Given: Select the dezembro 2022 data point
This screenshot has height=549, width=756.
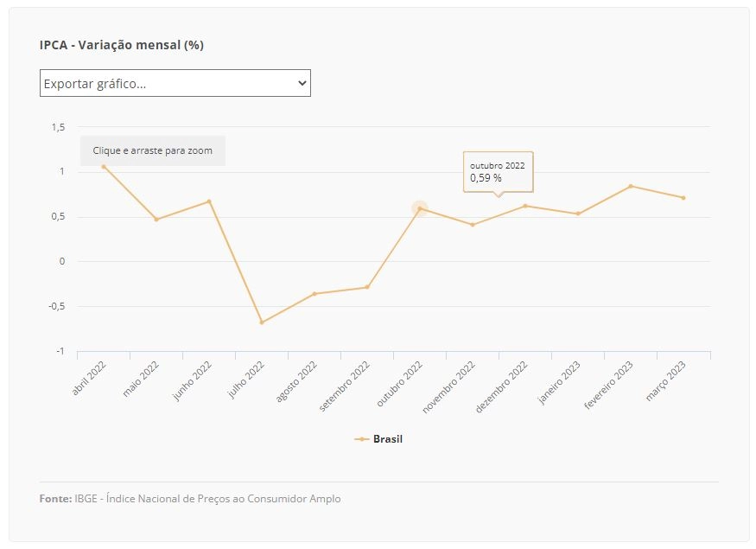Looking at the screenshot, I should [x=525, y=206].
